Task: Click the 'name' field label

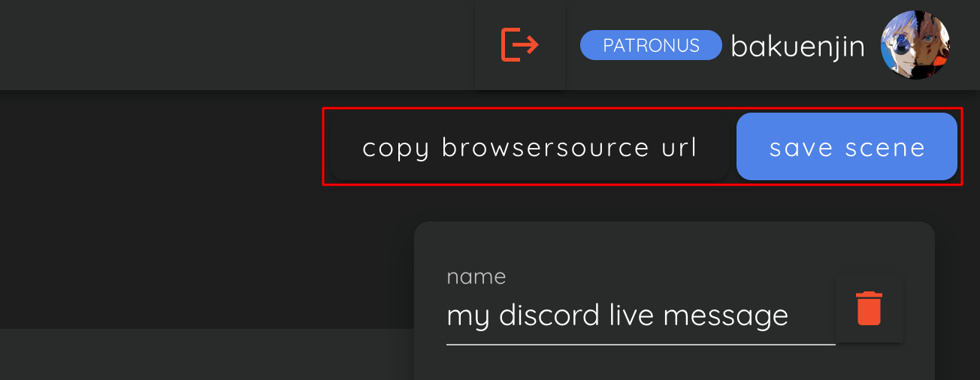Action: pos(476,277)
